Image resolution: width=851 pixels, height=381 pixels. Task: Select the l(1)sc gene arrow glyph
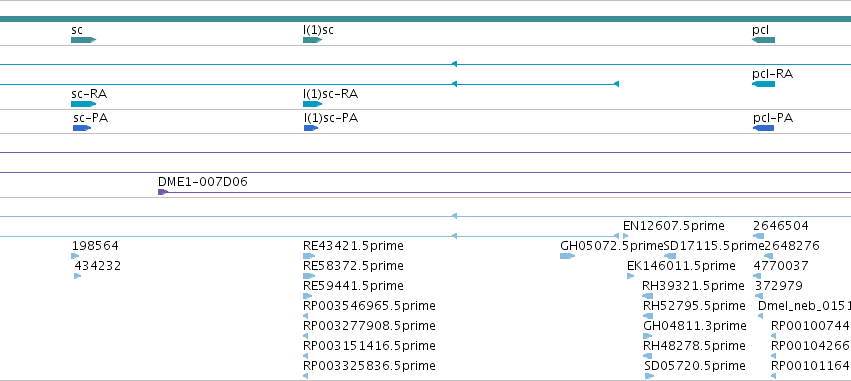313,40
